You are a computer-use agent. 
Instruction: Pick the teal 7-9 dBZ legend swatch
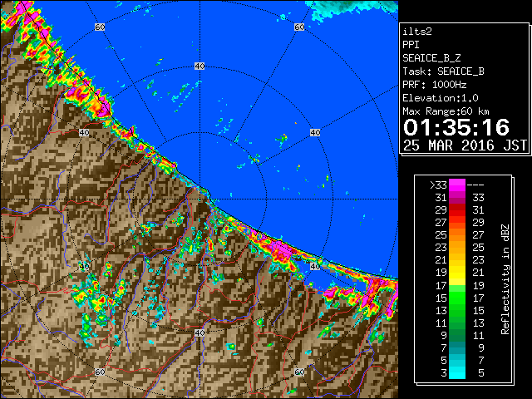(x=457, y=347)
